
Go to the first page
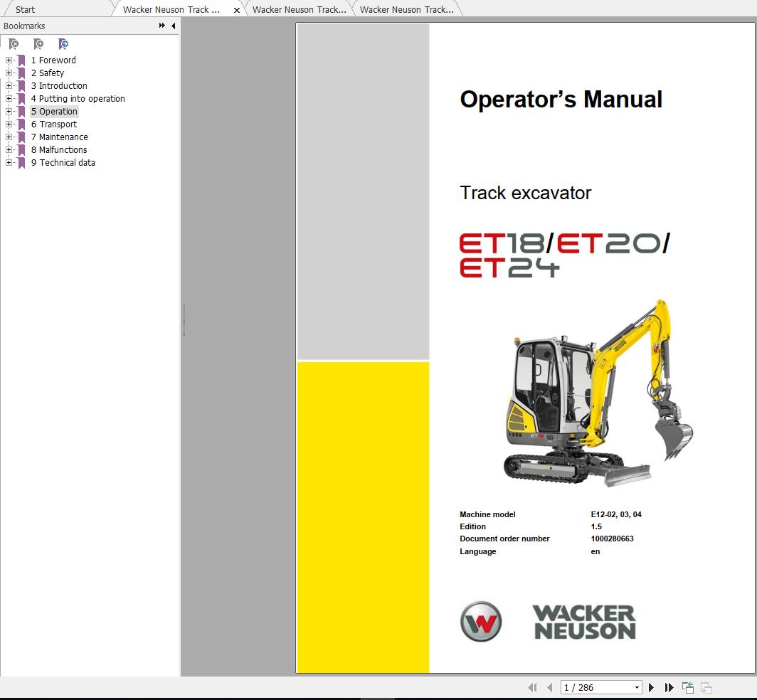[x=532, y=687]
